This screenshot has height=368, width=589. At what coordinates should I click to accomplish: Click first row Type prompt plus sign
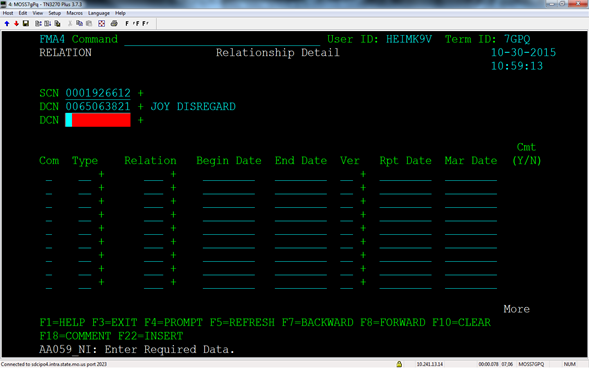(101, 174)
